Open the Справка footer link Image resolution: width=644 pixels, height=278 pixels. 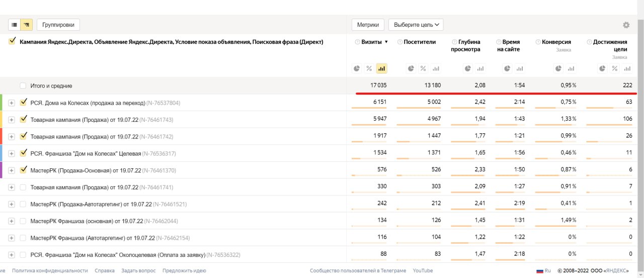105,270
